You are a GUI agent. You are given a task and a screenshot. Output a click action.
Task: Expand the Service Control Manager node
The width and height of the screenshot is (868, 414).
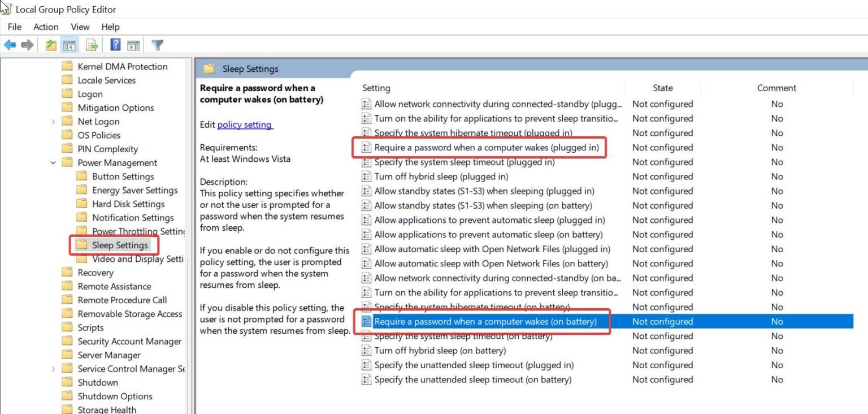[53, 368]
